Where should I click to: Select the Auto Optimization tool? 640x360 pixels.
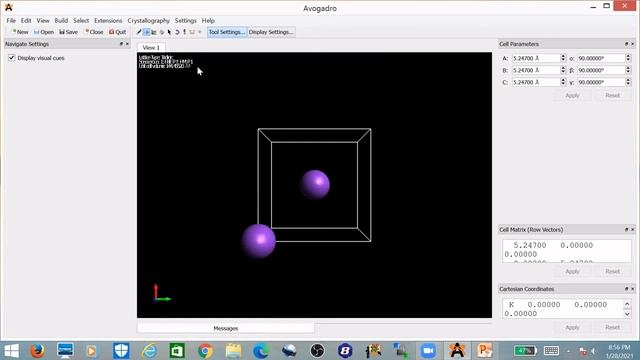184,32
